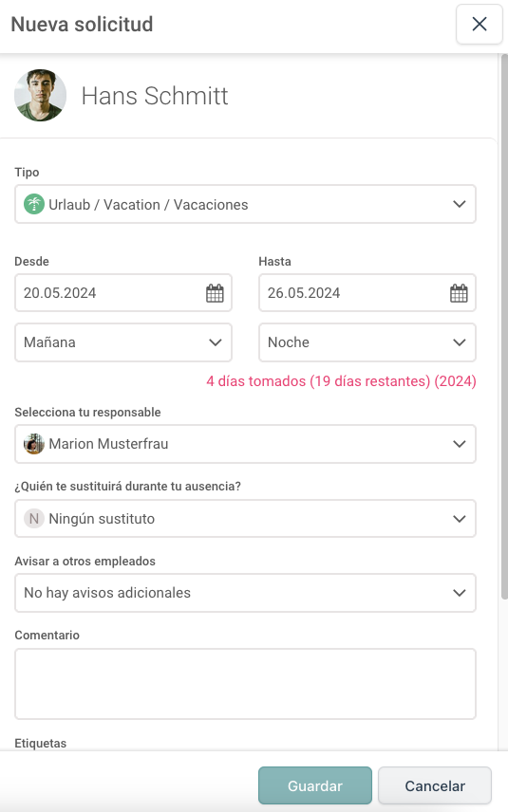The height and width of the screenshot is (812, 508).
Task: Click Hans Schmitt's profile photo
Action: coord(41,95)
